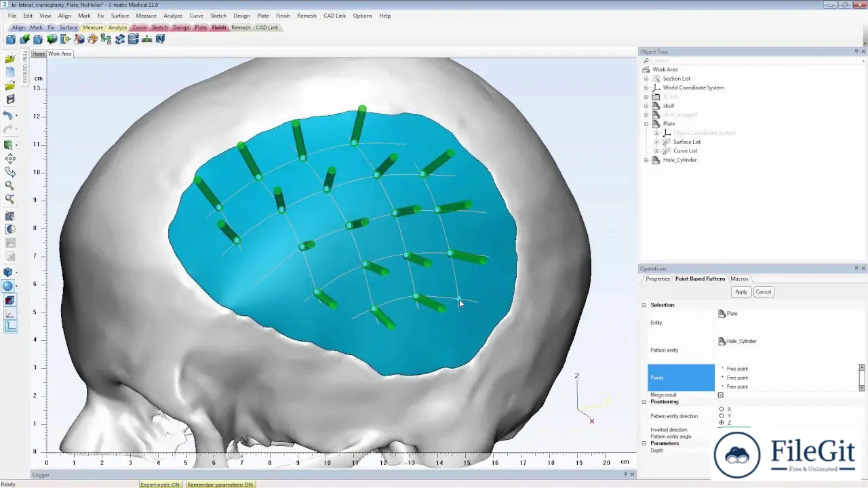
Task: Select Object Coordinate System tree item
Action: [x=704, y=133]
